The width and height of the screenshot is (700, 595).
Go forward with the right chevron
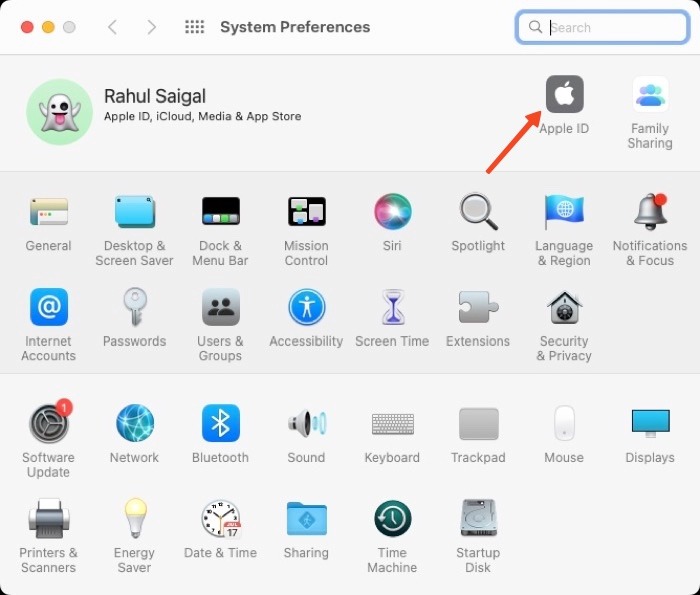click(152, 27)
